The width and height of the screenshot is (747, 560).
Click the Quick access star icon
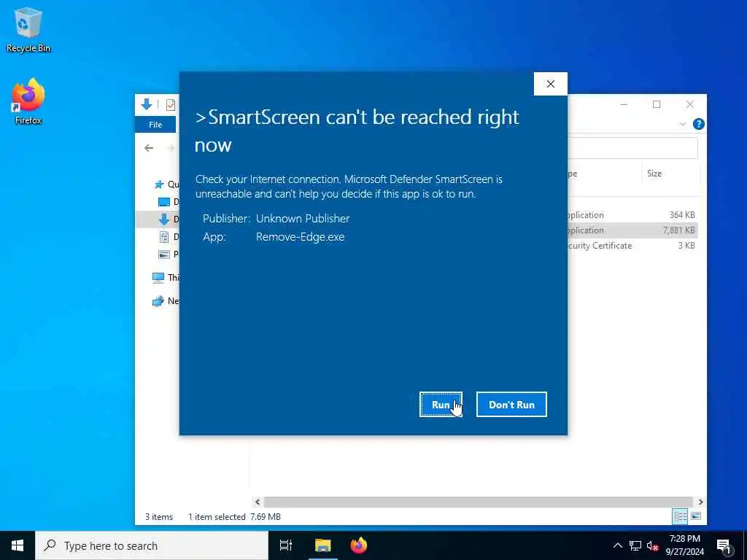[x=159, y=184]
